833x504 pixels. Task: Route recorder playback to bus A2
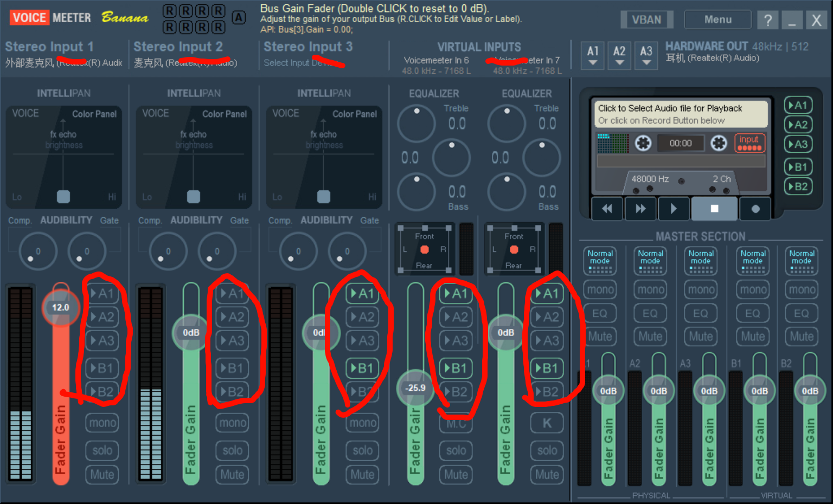point(798,125)
